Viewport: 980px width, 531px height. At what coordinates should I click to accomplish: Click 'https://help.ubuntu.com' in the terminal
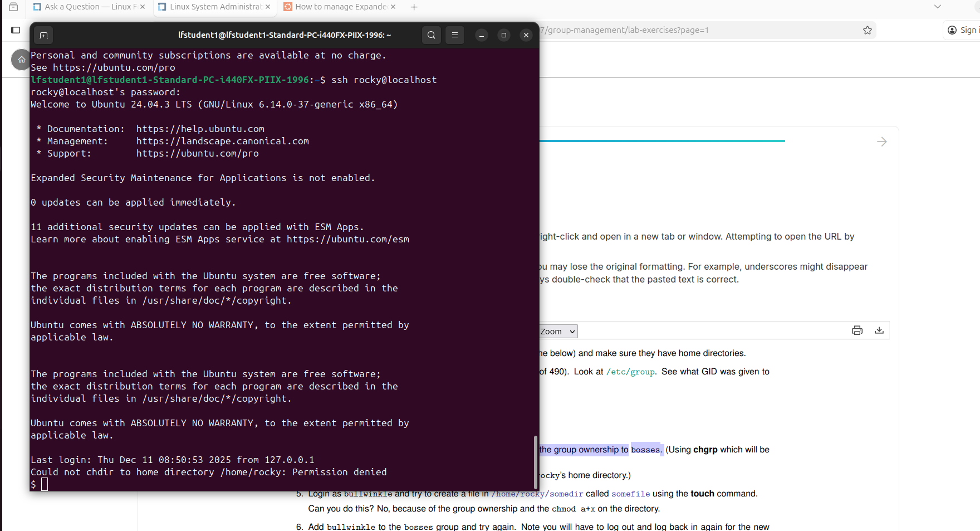point(200,129)
